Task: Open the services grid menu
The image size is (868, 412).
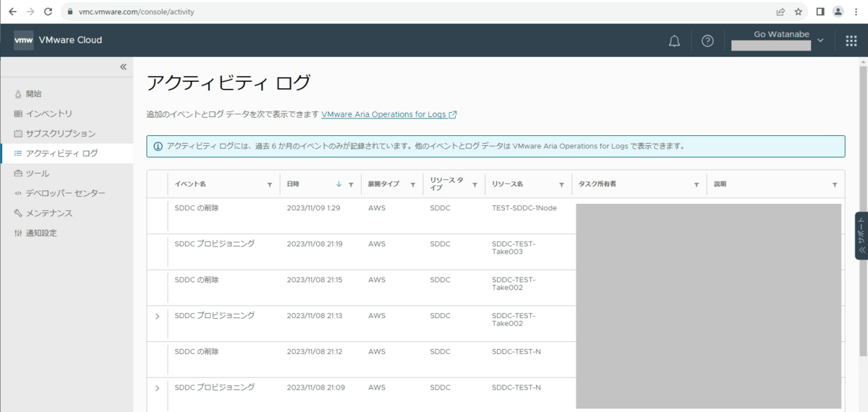Action: point(851,41)
